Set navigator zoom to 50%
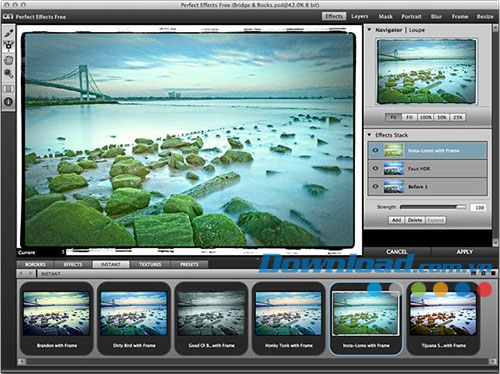This screenshot has width=500, height=374. point(442,117)
